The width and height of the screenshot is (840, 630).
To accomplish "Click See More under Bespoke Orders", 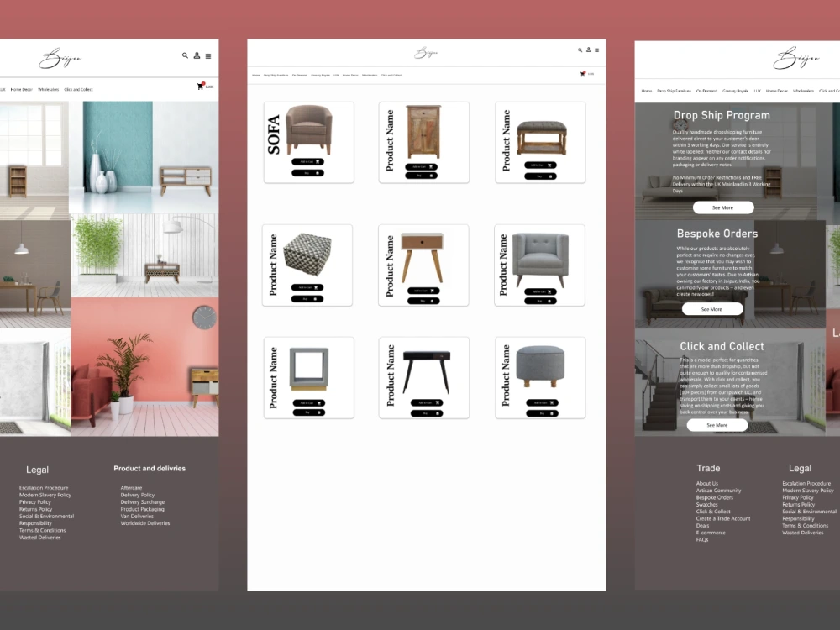I will point(712,309).
